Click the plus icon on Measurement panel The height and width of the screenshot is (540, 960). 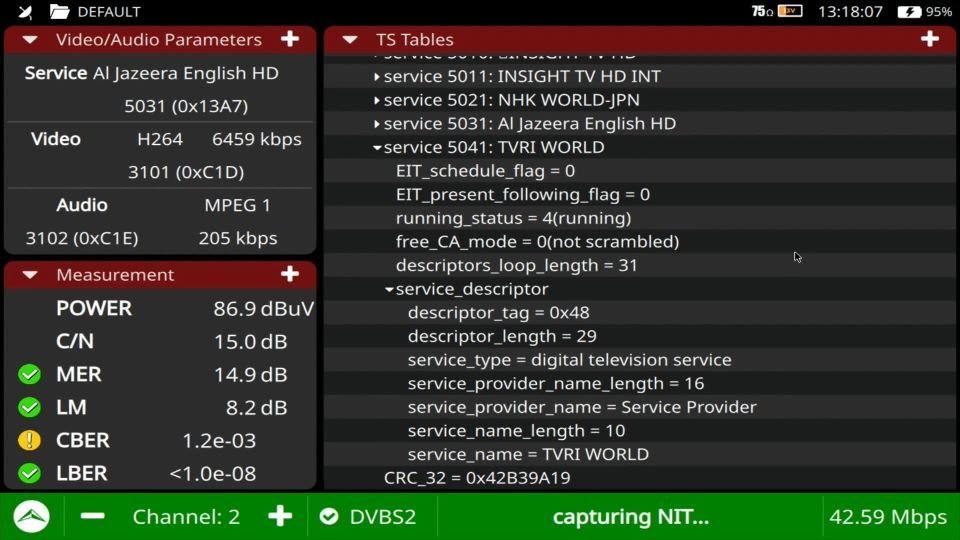[290, 274]
